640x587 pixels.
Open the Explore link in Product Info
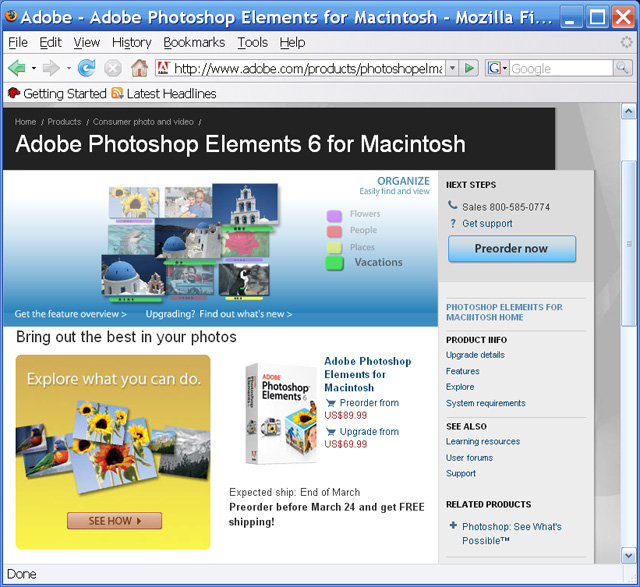click(460, 387)
